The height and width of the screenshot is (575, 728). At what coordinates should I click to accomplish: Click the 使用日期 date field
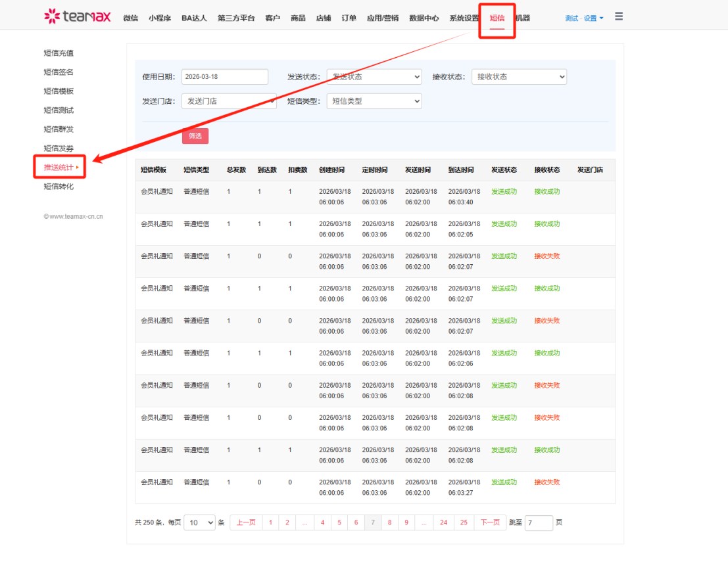pyautogui.click(x=224, y=77)
